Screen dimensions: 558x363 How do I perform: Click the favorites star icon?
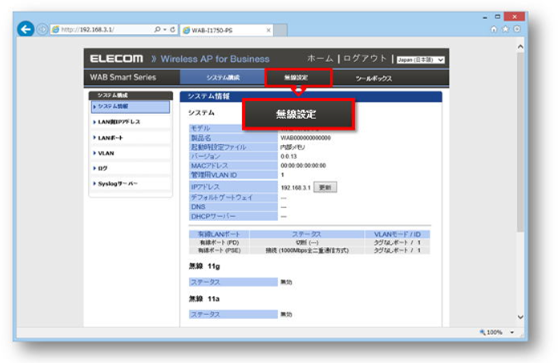tap(505, 29)
